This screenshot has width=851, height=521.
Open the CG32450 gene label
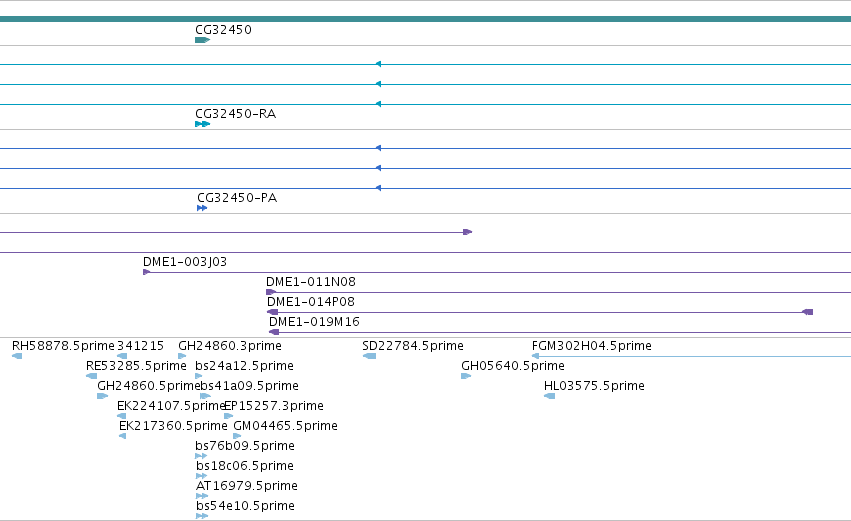click(x=224, y=30)
